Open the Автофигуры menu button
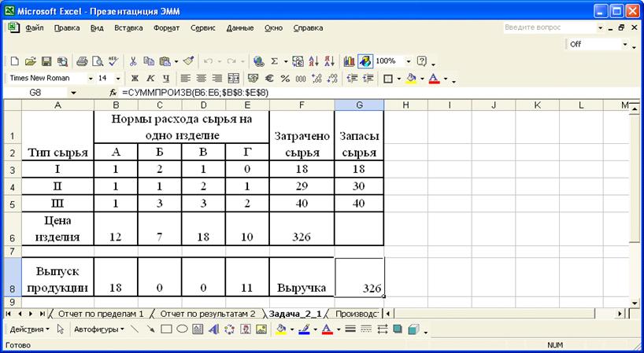Viewport: 644px width, 353px height. pyautogui.click(x=98, y=329)
